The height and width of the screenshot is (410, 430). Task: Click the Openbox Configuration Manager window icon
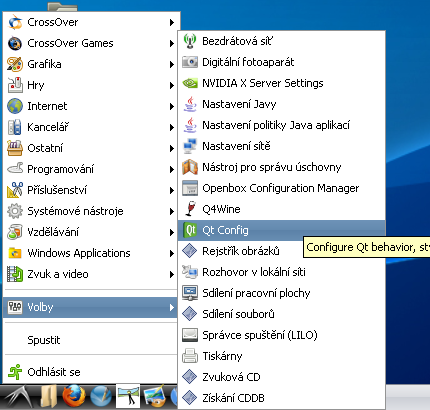(x=190, y=188)
